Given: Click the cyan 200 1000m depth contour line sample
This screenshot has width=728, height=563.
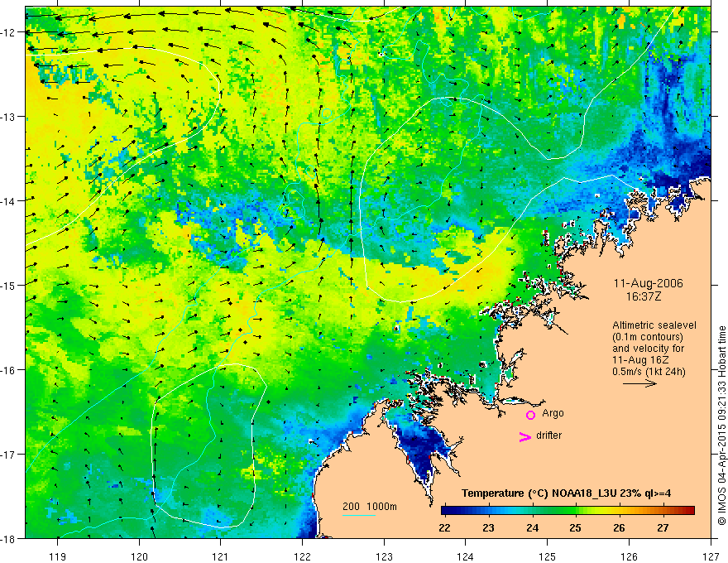Looking at the screenshot, I should coord(359,515).
